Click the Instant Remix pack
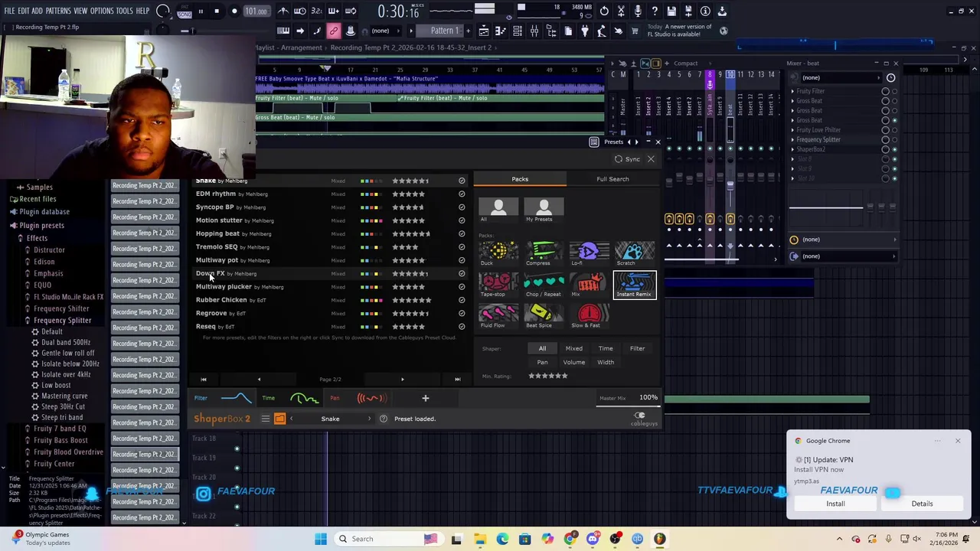The height and width of the screenshot is (551, 980). 635,284
